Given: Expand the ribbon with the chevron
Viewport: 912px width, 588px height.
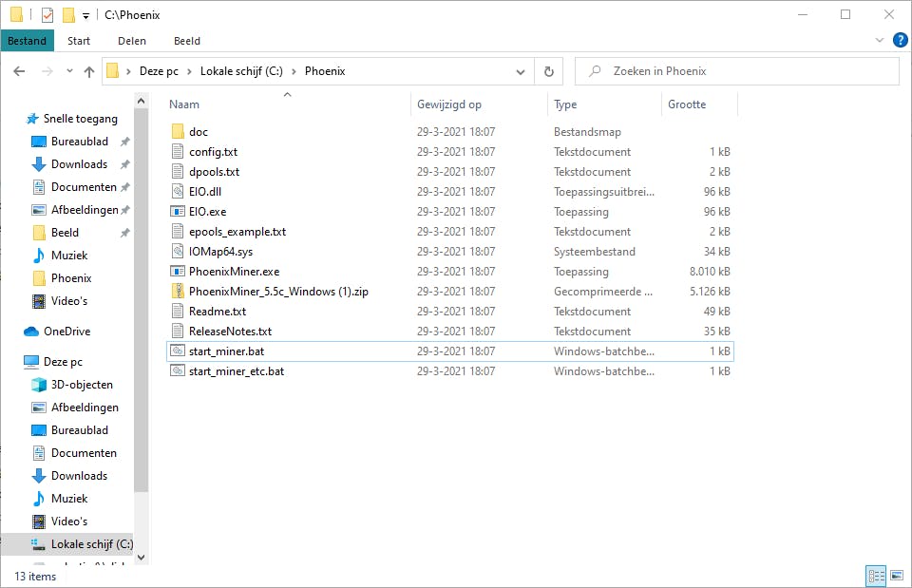Looking at the screenshot, I should pos(880,40).
